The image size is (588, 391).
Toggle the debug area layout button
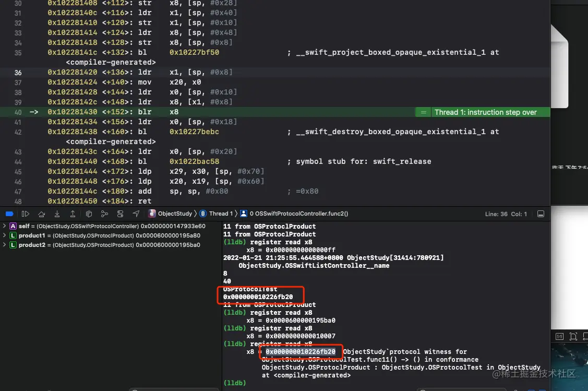(x=541, y=214)
